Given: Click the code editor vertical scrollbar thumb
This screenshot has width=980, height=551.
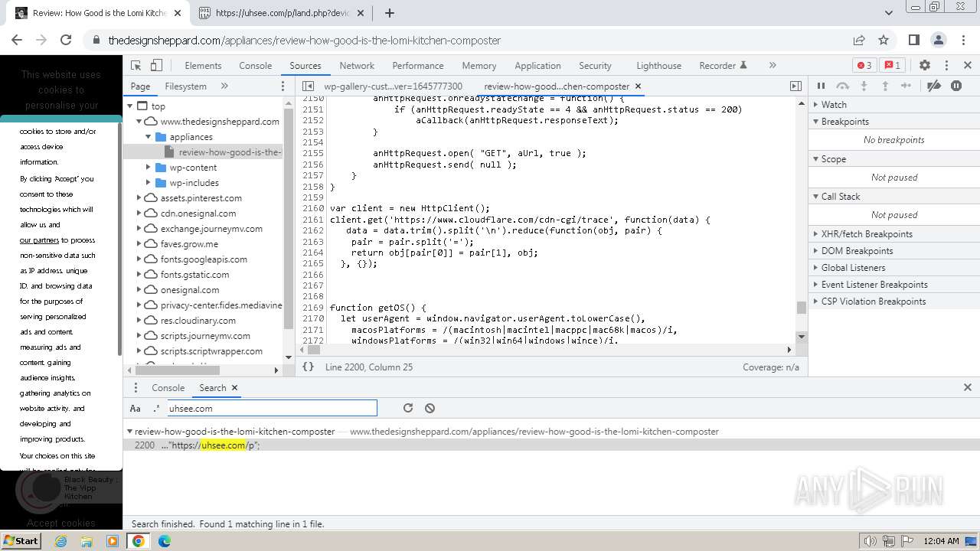Looking at the screenshot, I should click(x=802, y=308).
